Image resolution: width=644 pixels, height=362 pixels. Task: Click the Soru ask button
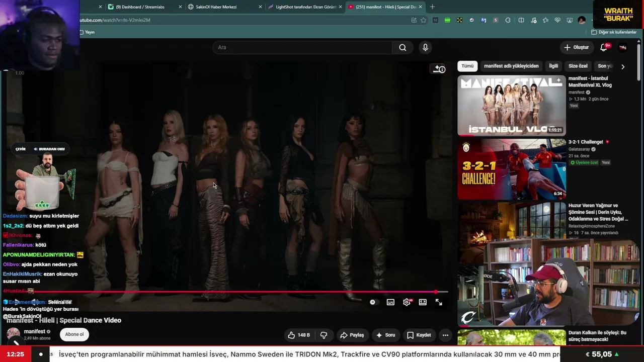[x=385, y=335]
